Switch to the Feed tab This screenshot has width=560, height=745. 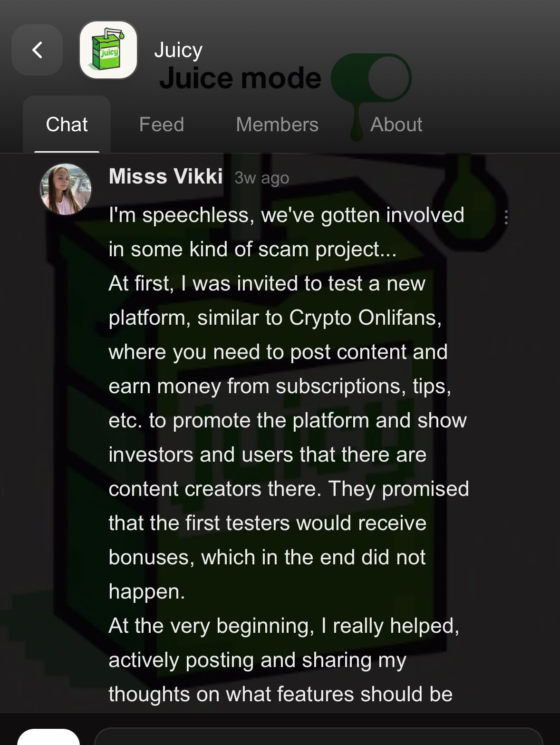[x=162, y=125]
